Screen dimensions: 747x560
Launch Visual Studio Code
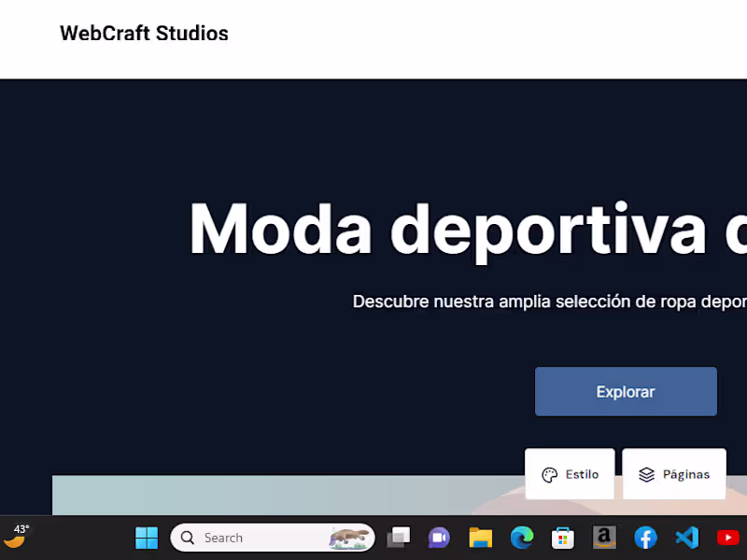687,538
